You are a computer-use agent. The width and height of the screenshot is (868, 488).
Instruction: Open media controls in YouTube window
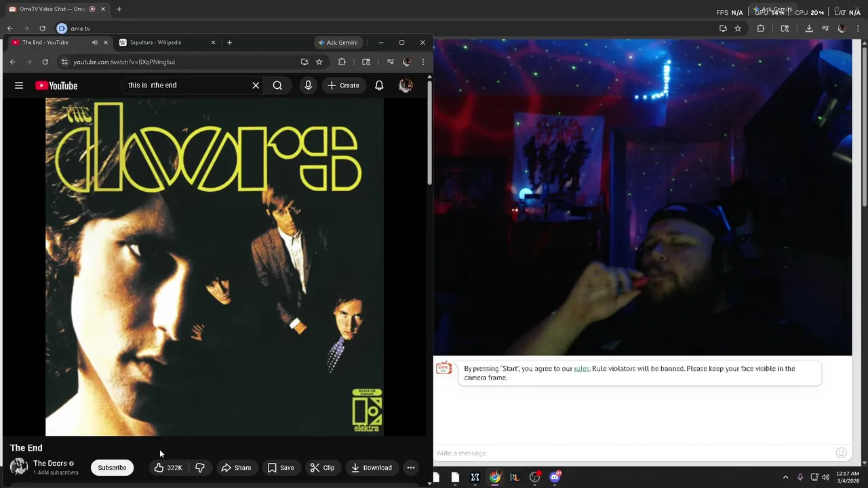390,62
